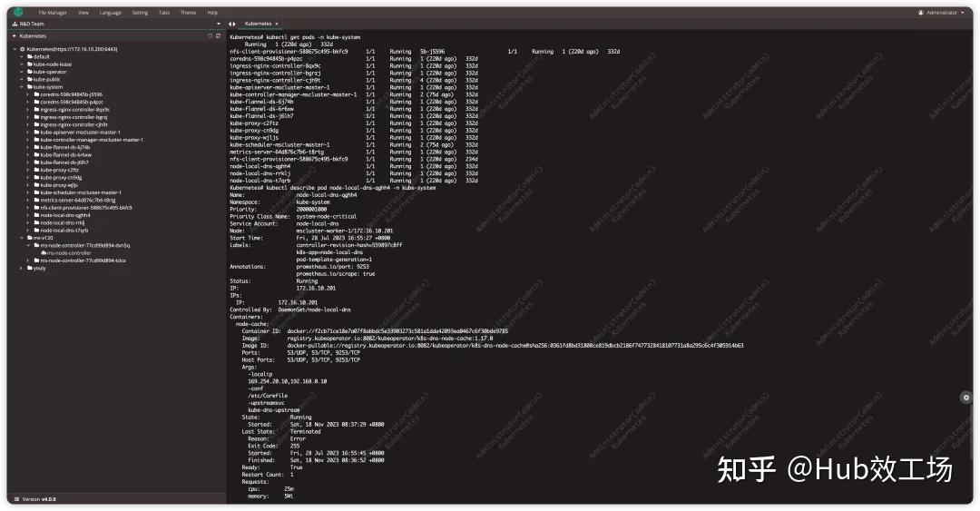Expand the node-local-dns-qghh4 pod
The height and width of the screenshot is (511, 980).
coord(27,215)
